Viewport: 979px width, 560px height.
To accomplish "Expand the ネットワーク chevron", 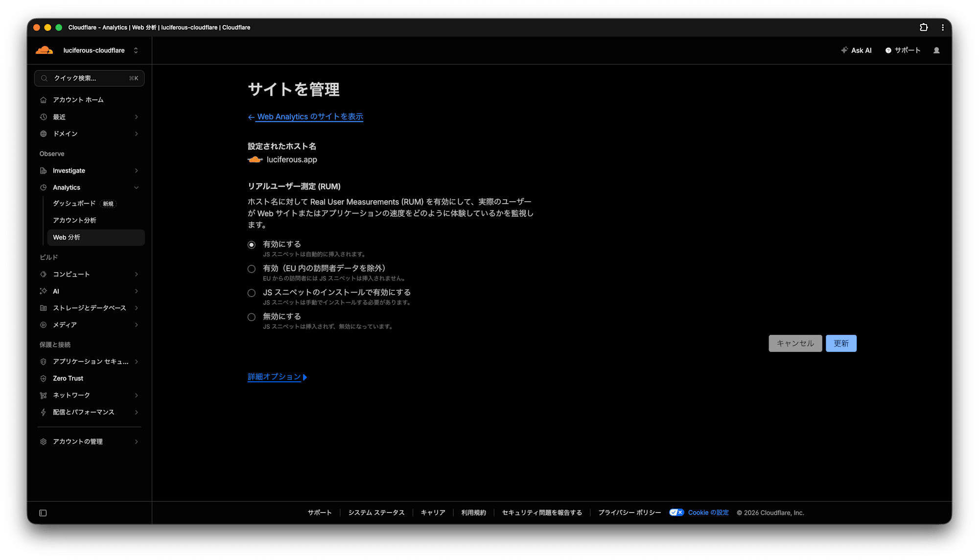I will 137,396.
